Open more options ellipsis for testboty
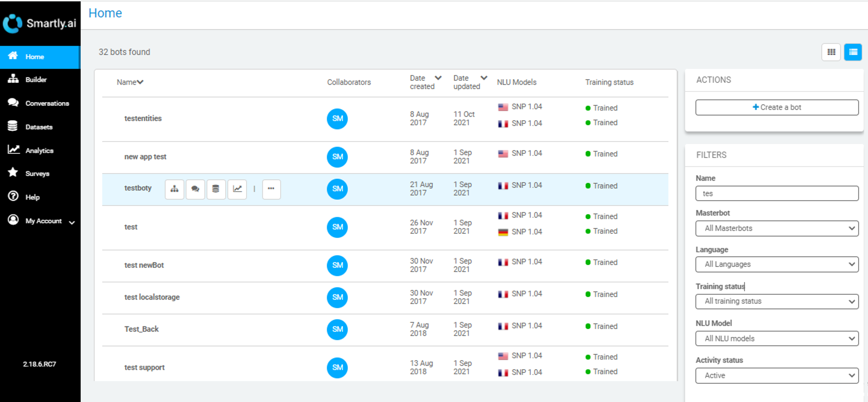This screenshot has width=868, height=402. [271, 189]
